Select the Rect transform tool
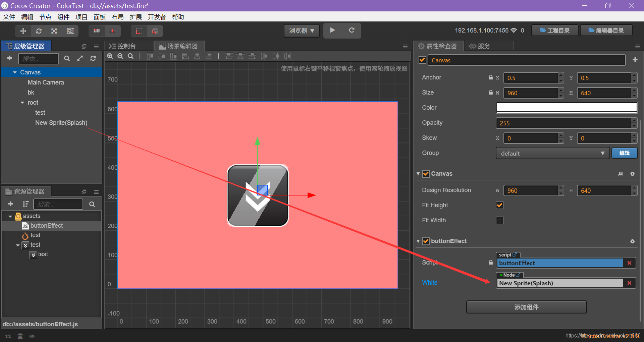Viewport: 644px width, 342px height. [70, 31]
